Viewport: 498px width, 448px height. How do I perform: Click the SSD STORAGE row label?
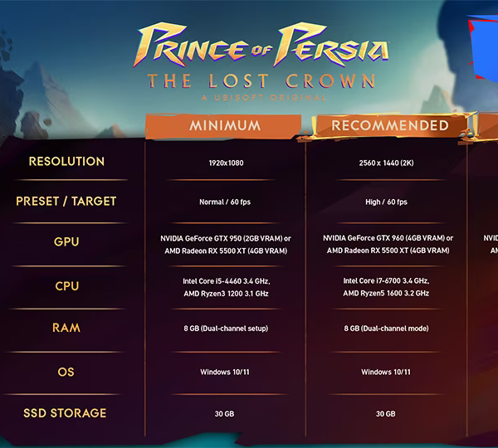(65, 413)
